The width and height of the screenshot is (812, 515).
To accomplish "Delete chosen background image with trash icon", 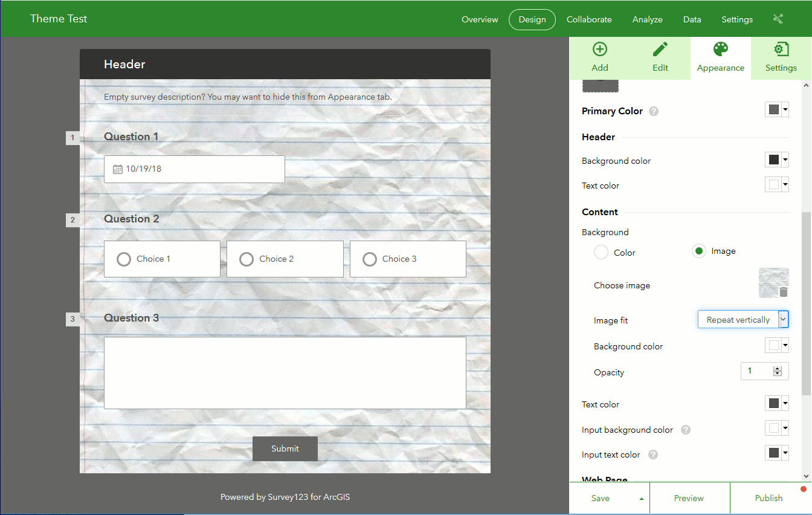I will 784,292.
